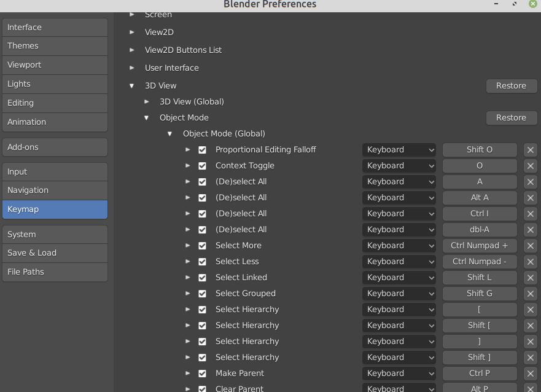Delete the Select Grouped keymap entry
This screenshot has width=541, height=392.
[530, 293]
